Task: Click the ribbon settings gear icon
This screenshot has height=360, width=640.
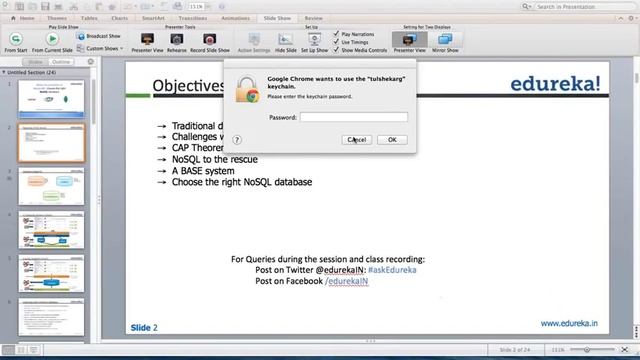Action: [631, 18]
